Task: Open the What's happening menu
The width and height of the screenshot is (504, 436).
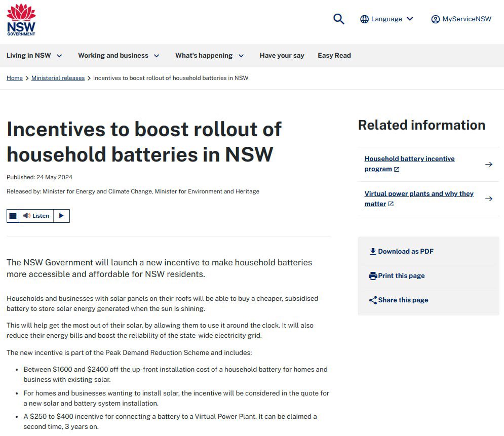Action: point(204,55)
